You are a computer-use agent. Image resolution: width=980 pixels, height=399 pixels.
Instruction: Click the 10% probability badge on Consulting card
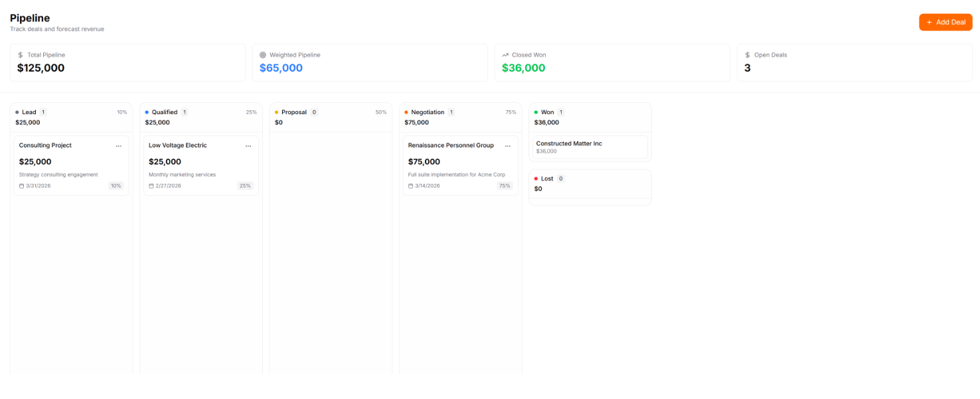point(116,186)
